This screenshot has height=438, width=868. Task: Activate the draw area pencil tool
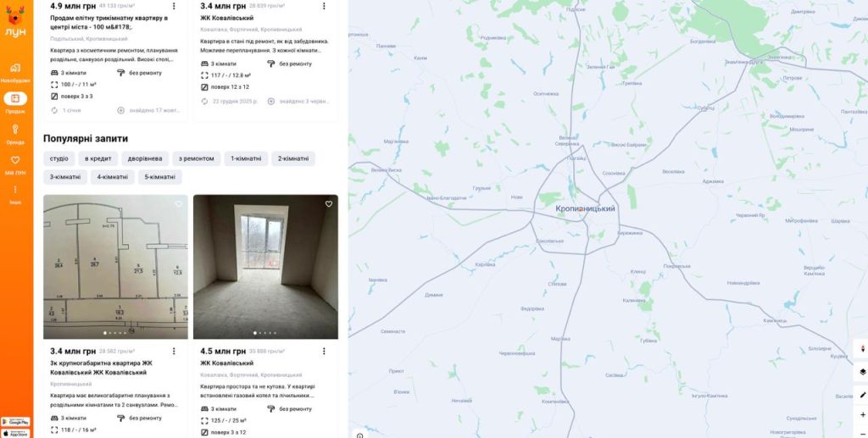[862, 395]
